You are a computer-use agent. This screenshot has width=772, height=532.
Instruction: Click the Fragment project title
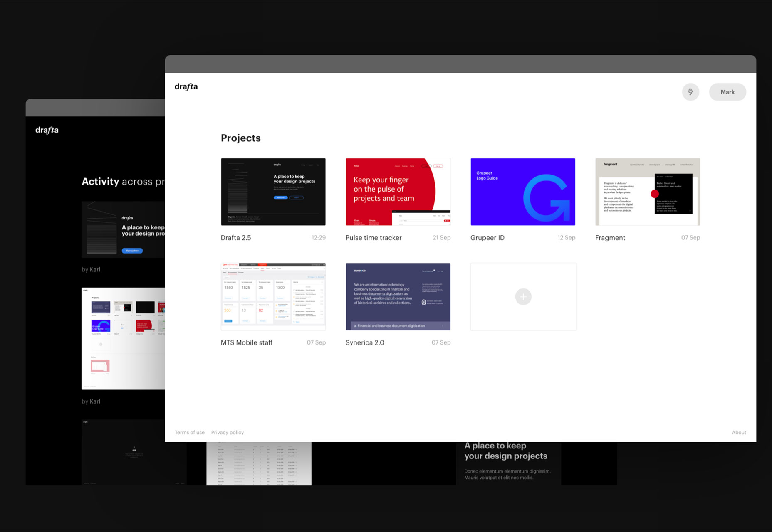[610, 238]
